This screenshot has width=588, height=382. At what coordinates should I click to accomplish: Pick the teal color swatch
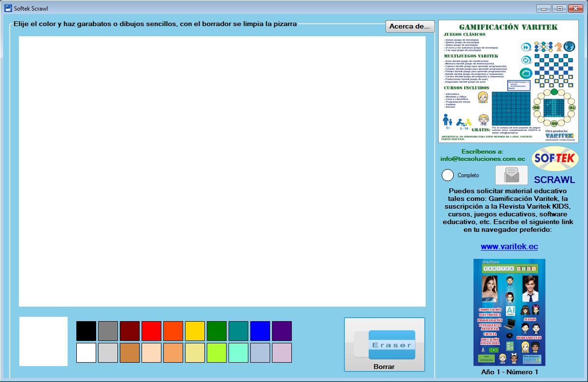tap(238, 331)
